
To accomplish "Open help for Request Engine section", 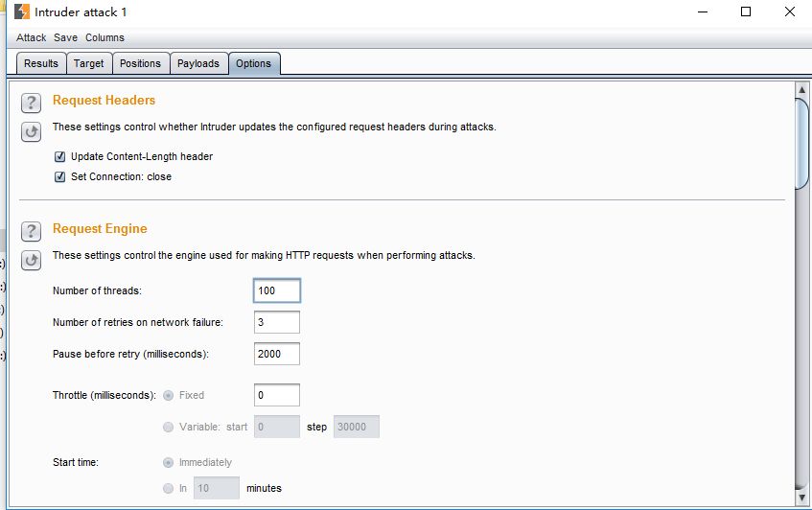I will click(x=31, y=231).
